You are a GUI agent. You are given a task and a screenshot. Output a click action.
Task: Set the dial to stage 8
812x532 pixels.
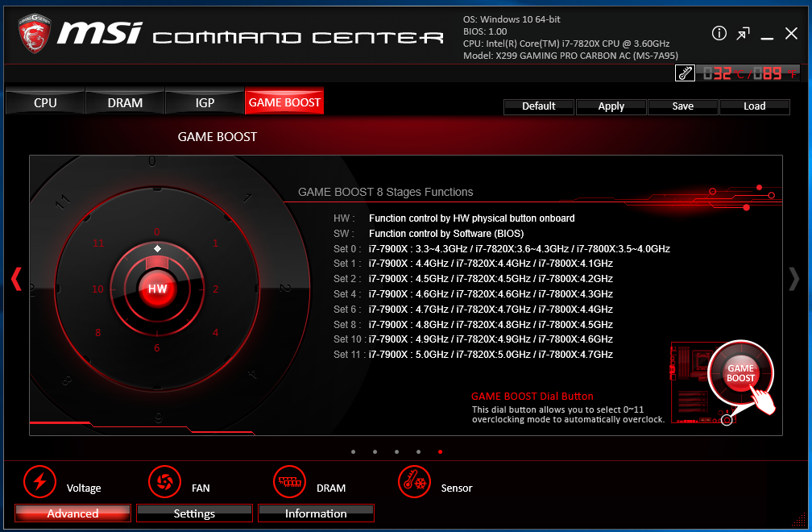pyautogui.click(x=98, y=333)
